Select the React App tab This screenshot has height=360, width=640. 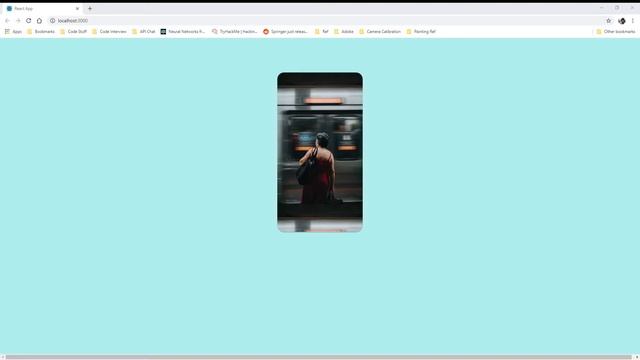pyautogui.click(x=43, y=9)
